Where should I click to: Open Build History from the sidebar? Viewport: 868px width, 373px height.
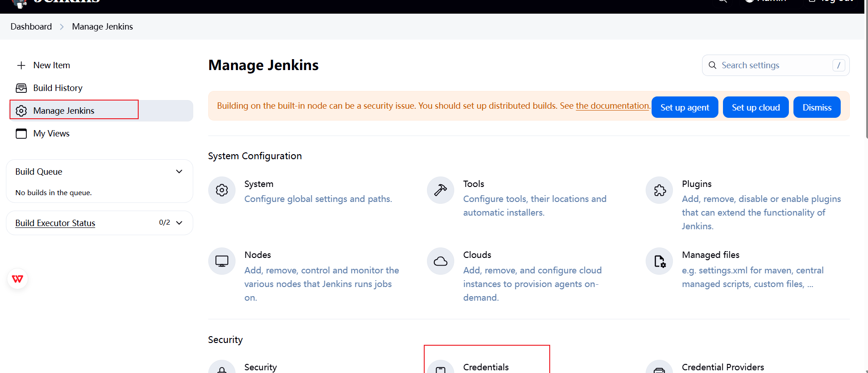pyautogui.click(x=58, y=88)
